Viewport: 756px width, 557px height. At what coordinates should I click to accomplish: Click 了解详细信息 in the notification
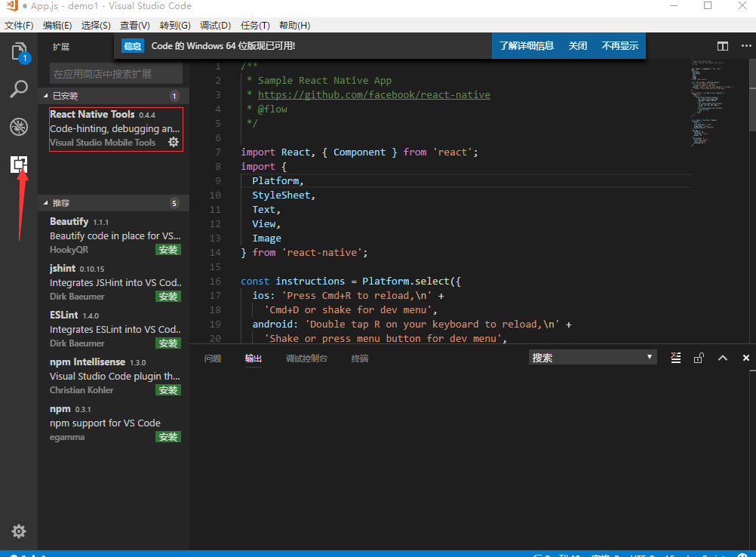[x=527, y=46]
